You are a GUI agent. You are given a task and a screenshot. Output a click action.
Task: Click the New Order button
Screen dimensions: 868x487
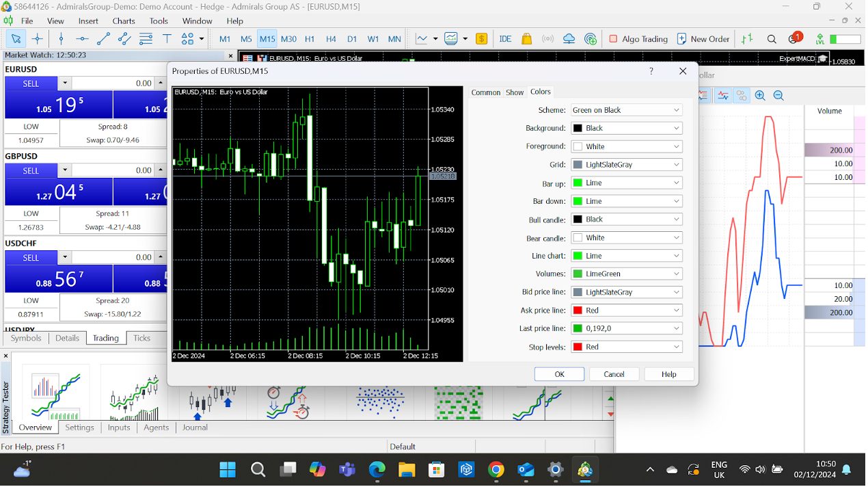[x=703, y=39]
